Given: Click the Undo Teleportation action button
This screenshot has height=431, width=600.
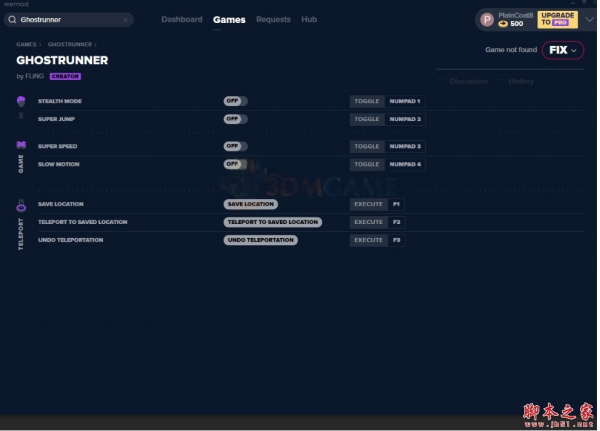Looking at the screenshot, I should tap(261, 240).
